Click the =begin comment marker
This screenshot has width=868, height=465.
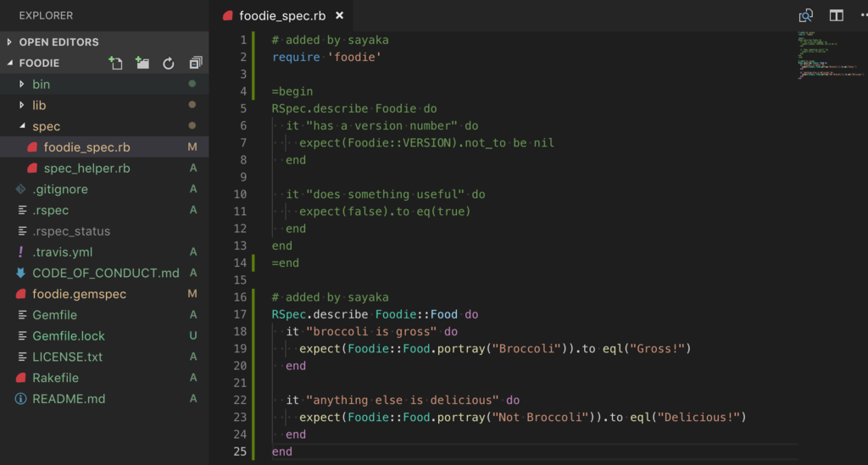click(292, 91)
